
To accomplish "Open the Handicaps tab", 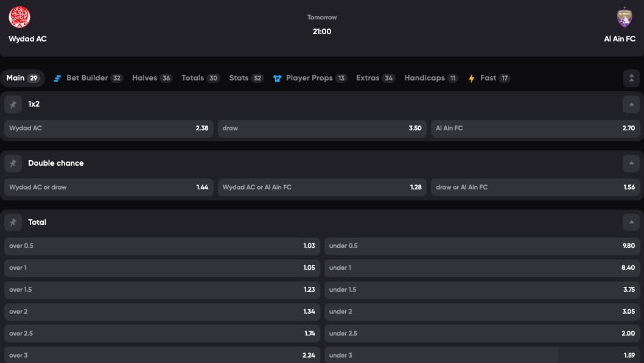I will click(x=431, y=78).
